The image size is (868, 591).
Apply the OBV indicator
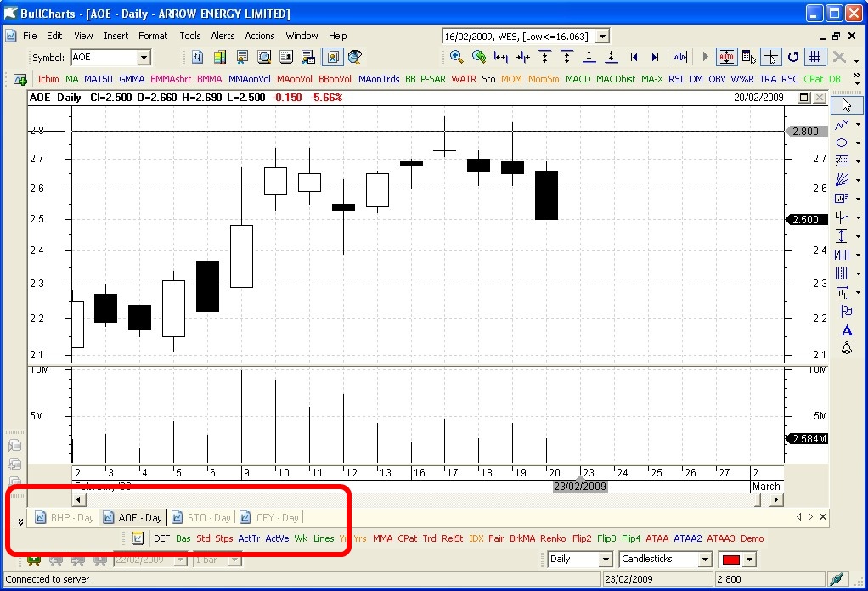(717, 79)
